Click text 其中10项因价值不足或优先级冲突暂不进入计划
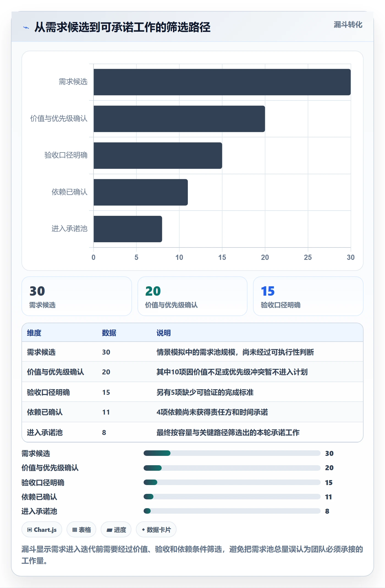Viewport: 385px width, 588px height. point(232,372)
